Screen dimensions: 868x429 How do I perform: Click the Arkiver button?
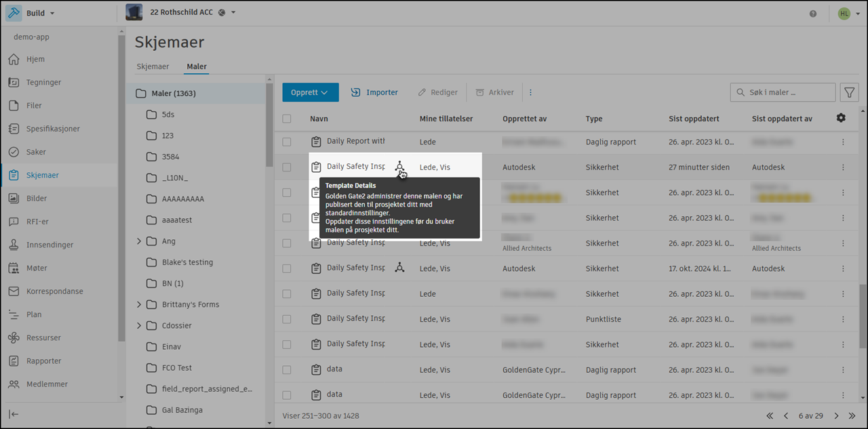point(494,92)
